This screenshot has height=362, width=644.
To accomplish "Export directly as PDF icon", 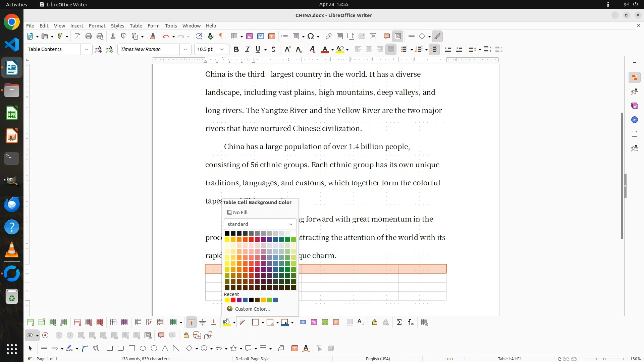I will [77, 36].
